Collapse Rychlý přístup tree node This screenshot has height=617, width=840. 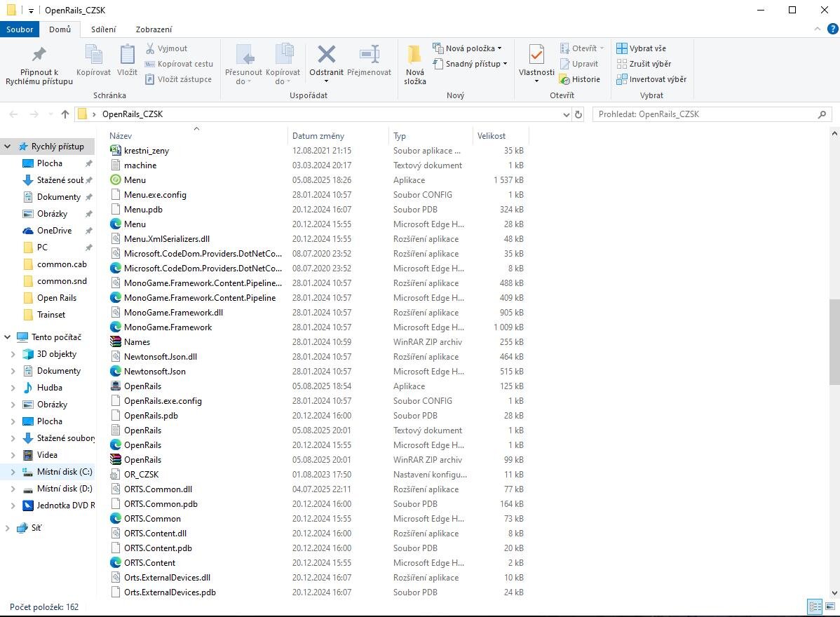click(x=8, y=147)
